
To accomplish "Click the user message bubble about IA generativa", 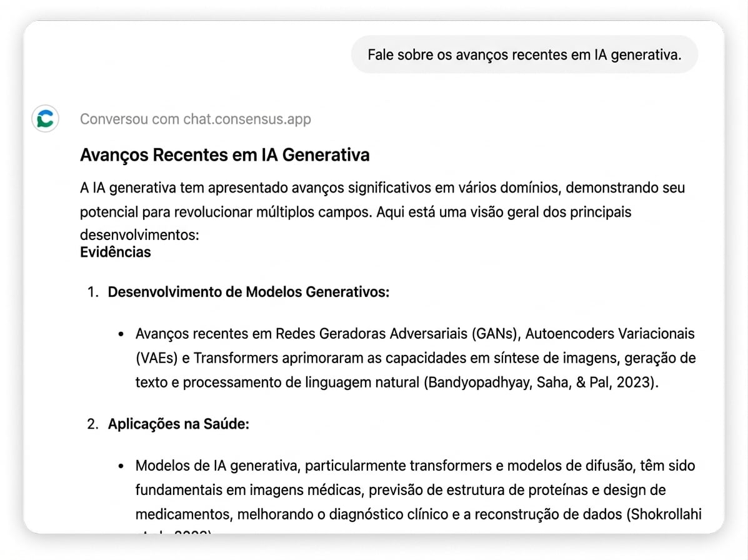I will 524,55.
